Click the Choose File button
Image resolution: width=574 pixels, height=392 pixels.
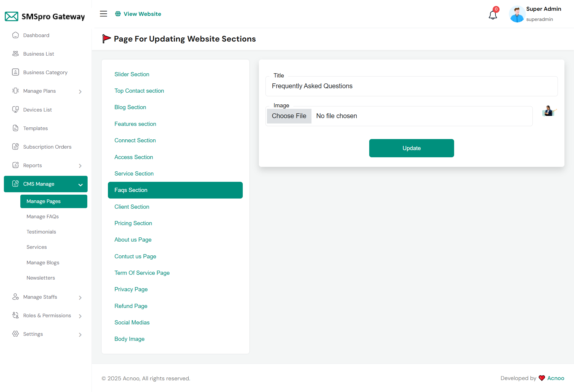coord(289,116)
